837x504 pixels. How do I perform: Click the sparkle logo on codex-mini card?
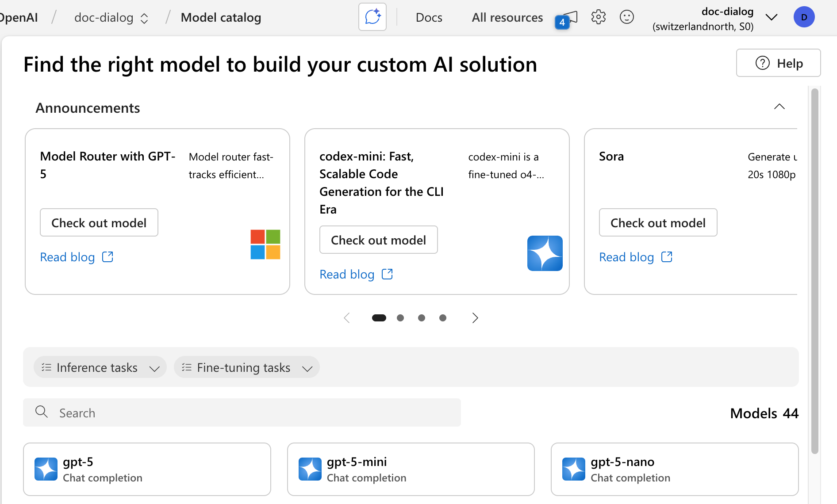(x=545, y=253)
